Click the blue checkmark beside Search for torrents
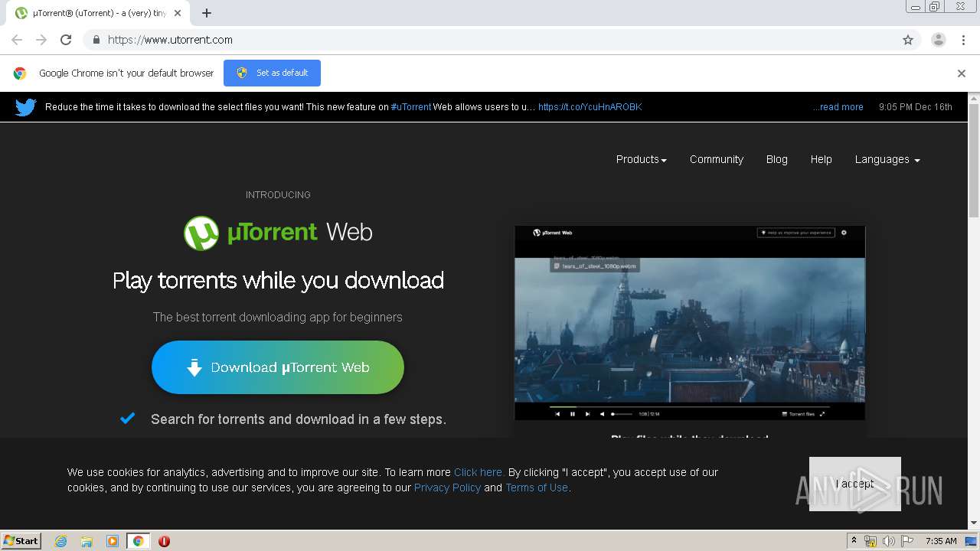The width and height of the screenshot is (980, 551). tap(128, 418)
